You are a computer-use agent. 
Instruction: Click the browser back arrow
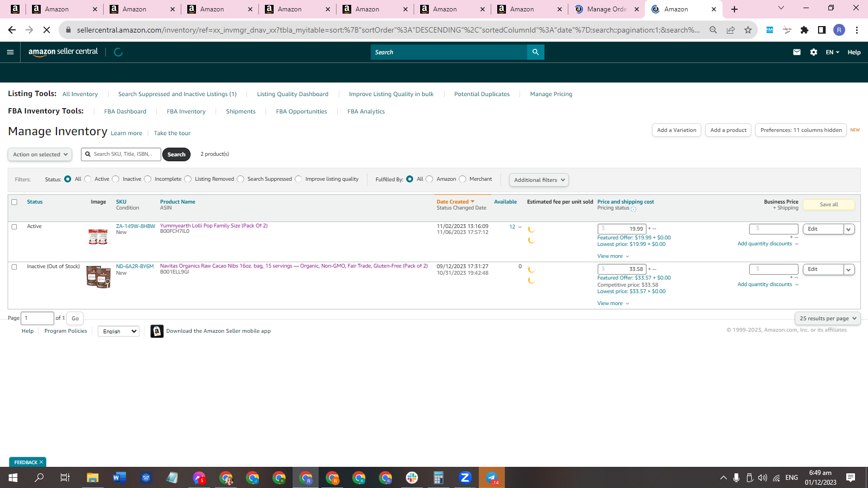click(x=12, y=30)
